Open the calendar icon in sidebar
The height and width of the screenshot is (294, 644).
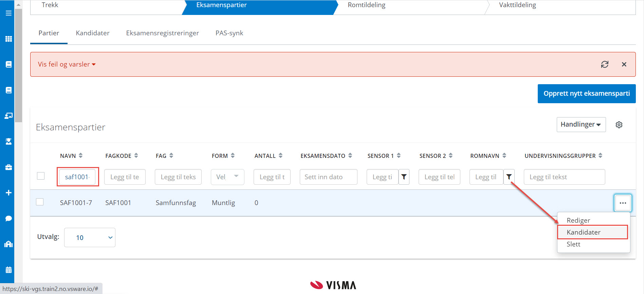pos(8,270)
